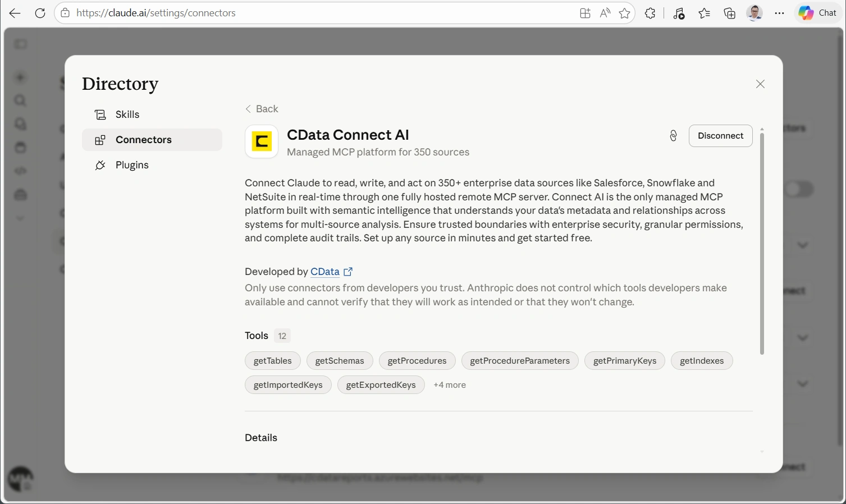Click the getExportedKeys tool chip
Viewport: 846px width, 504px height.
pos(381,385)
